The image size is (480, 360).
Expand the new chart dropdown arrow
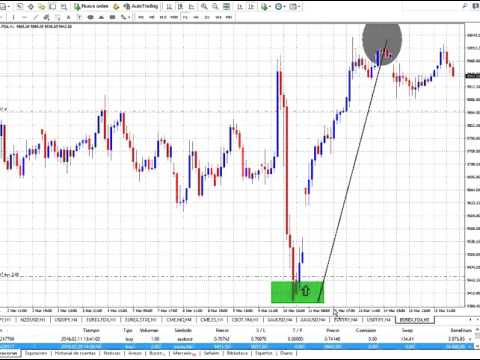(9, 6)
